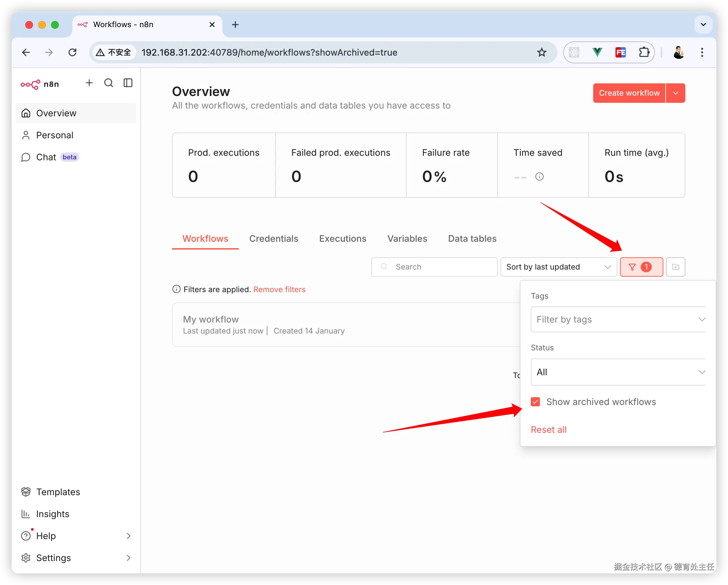Viewport: 728px width, 585px height.
Task: Expand the Create workflow arrow menu
Action: (675, 93)
